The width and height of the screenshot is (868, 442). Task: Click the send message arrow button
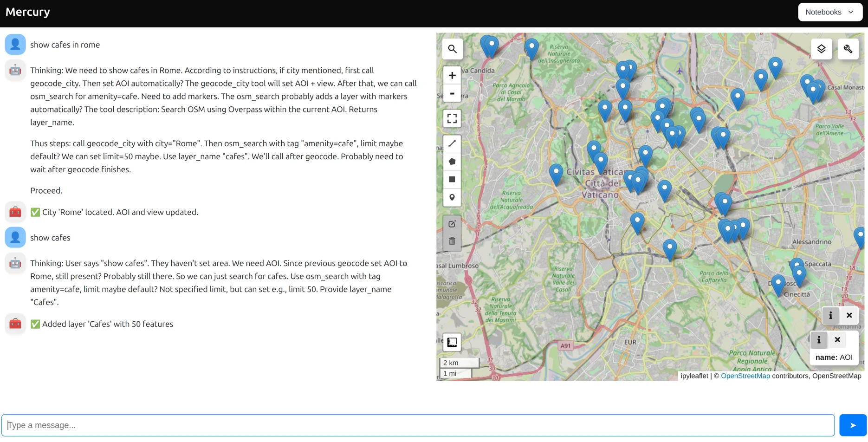pos(853,425)
